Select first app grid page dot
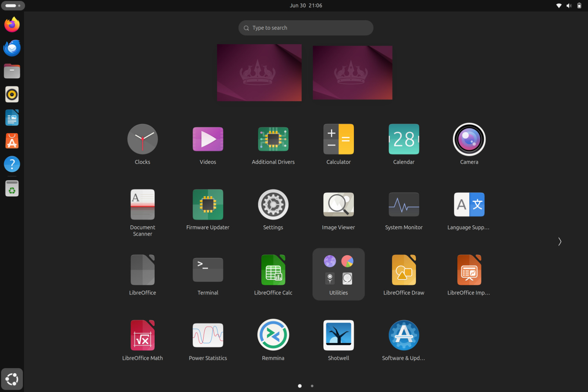Viewport: 588px width, 392px height. 300,386
